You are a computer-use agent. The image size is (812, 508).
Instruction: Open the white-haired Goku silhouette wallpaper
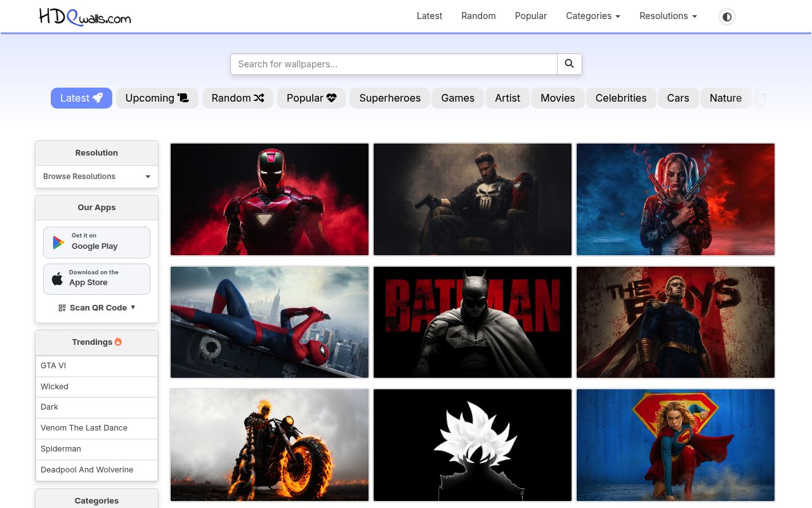tap(473, 445)
